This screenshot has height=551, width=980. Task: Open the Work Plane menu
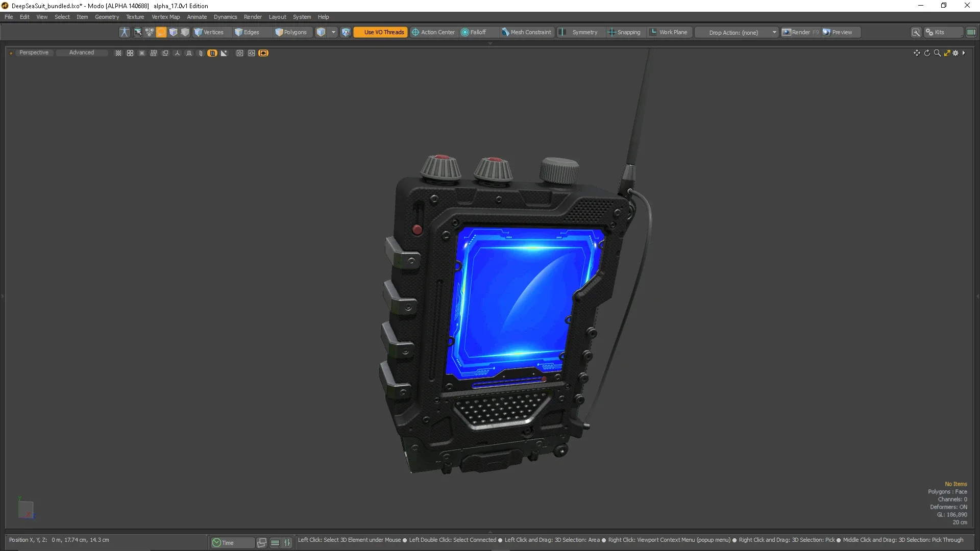coord(669,32)
